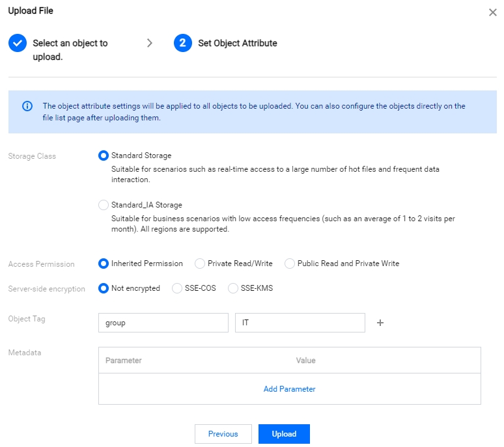Click the chevron arrow between steps
This screenshot has height=447, width=504.
pos(150,43)
